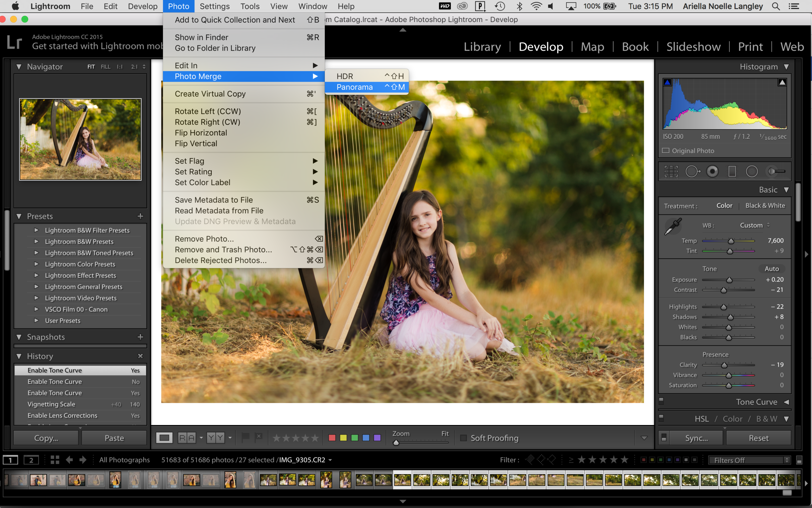This screenshot has width=812, height=508.
Task: Apply Auto tone adjustment
Action: (x=771, y=269)
